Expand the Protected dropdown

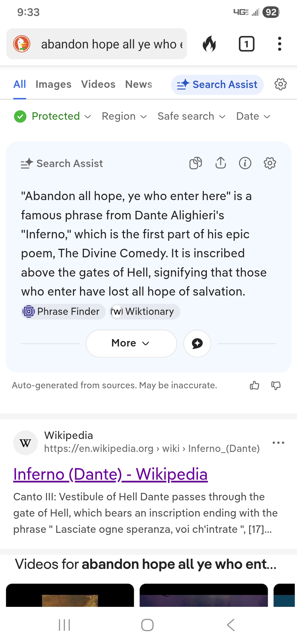pos(53,116)
